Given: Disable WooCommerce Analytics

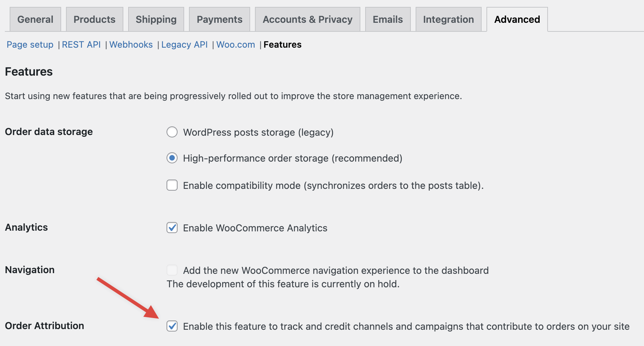Looking at the screenshot, I should (x=172, y=228).
